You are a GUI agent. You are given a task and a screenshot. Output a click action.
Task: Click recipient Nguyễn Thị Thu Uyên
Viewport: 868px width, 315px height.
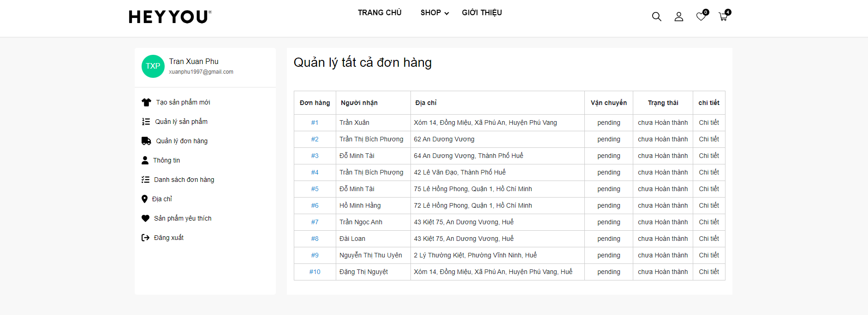[x=371, y=255]
